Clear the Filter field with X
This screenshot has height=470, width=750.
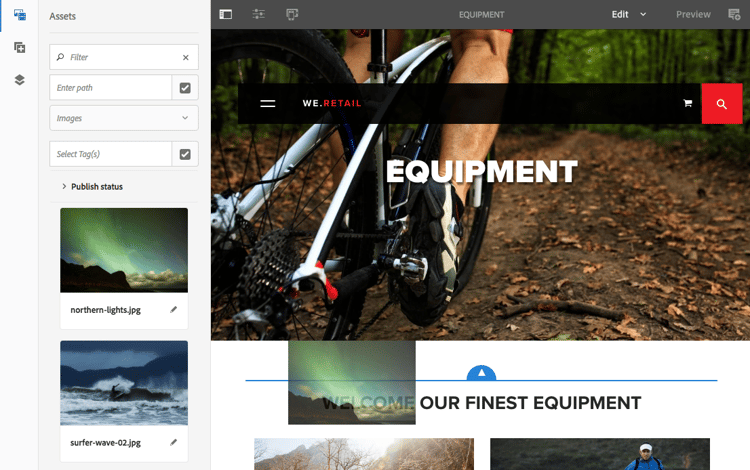(x=186, y=57)
